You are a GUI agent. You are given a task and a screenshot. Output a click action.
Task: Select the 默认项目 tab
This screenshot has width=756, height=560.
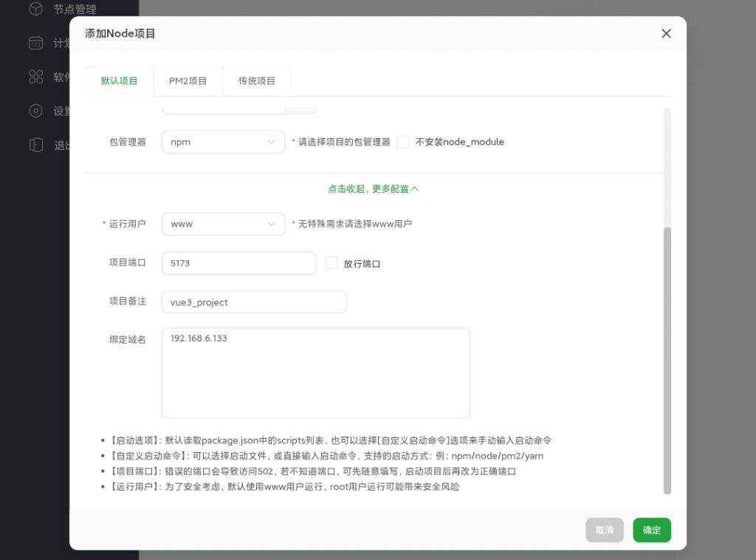coord(119,81)
